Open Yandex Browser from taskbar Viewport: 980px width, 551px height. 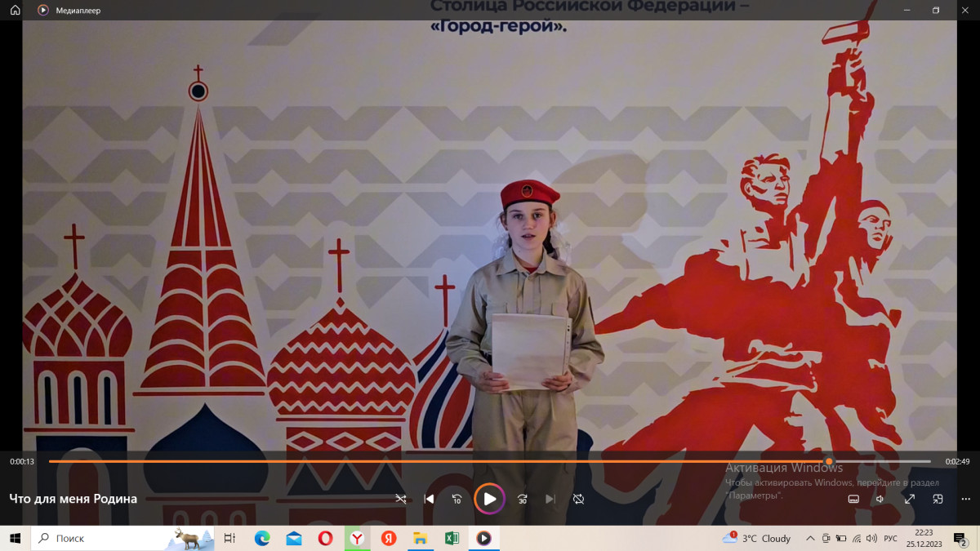click(x=357, y=539)
